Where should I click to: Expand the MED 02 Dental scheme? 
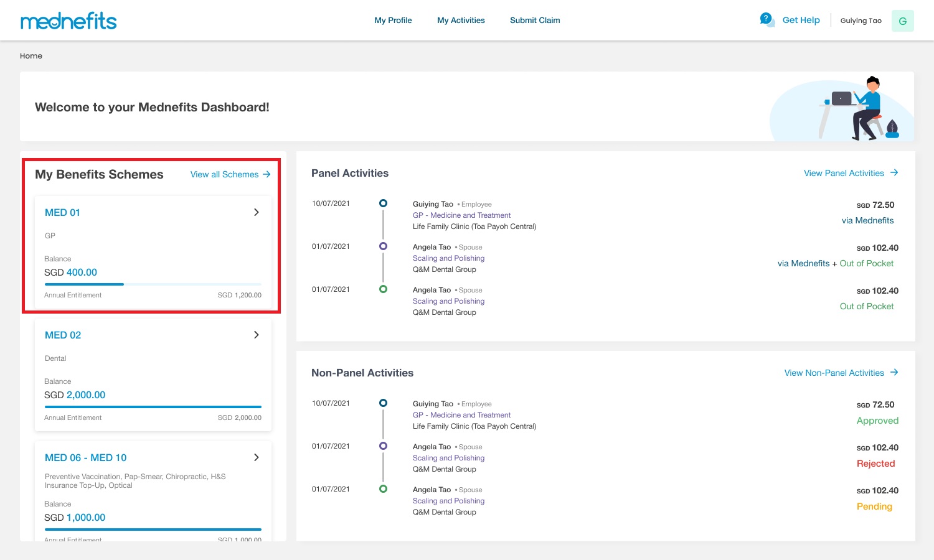(256, 335)
